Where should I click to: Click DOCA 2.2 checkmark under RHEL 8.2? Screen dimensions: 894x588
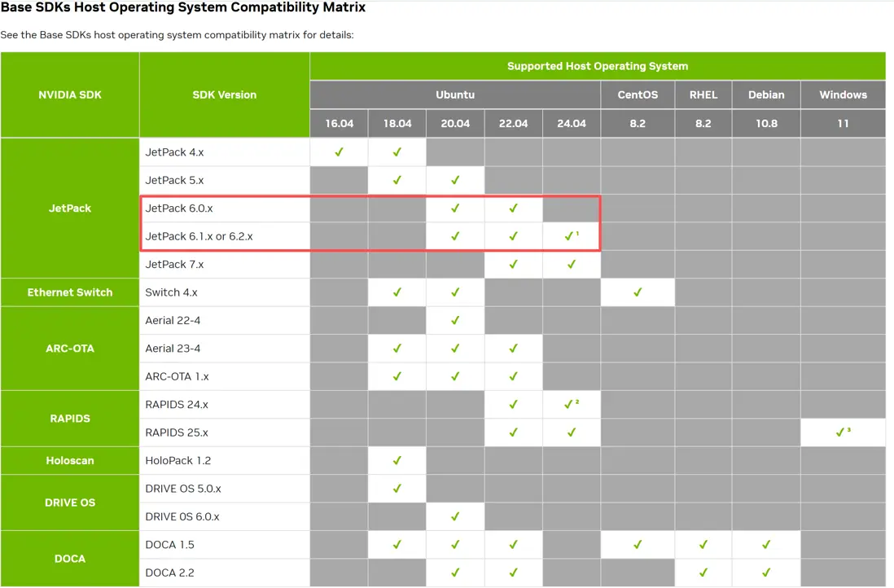click(x=703, y=573)
